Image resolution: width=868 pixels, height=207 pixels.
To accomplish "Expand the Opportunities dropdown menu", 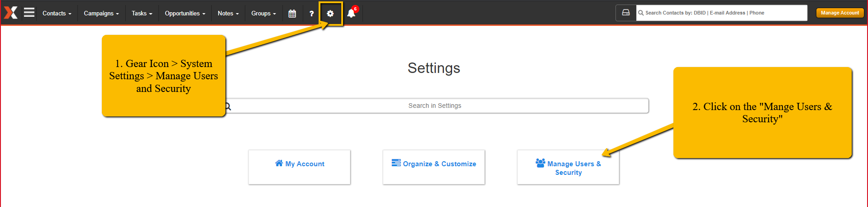I will 185,14.
